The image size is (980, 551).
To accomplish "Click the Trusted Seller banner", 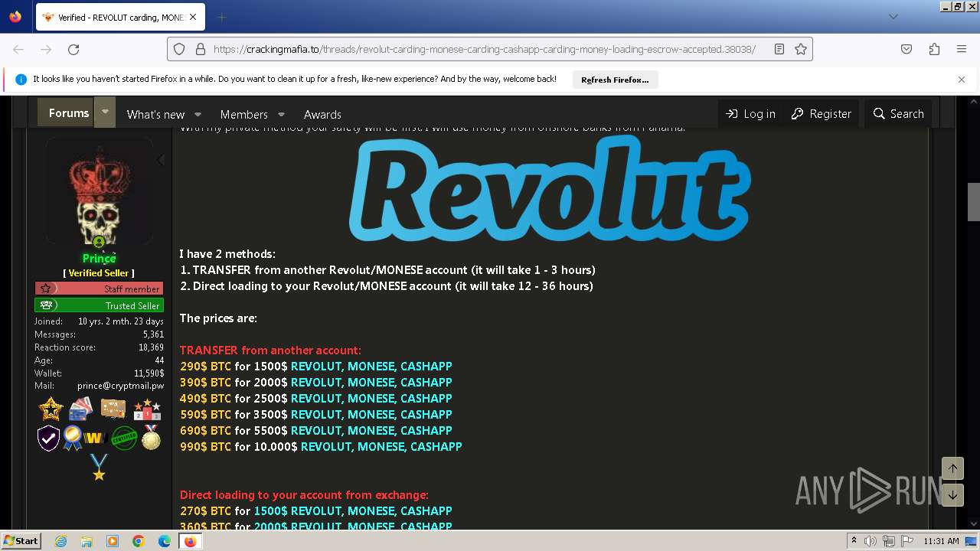I will 99,305.
